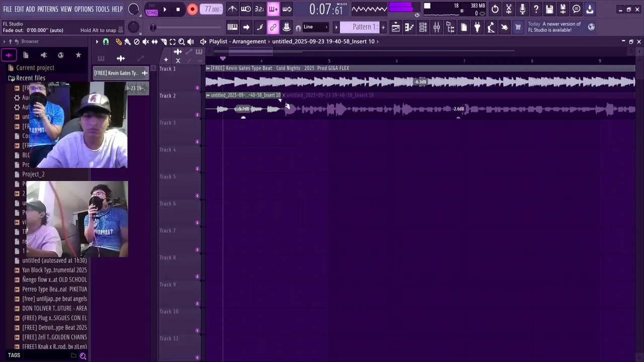Click the tempo field showing 77.000
This screenshot has height=362, width=644.
coord(212,9)
